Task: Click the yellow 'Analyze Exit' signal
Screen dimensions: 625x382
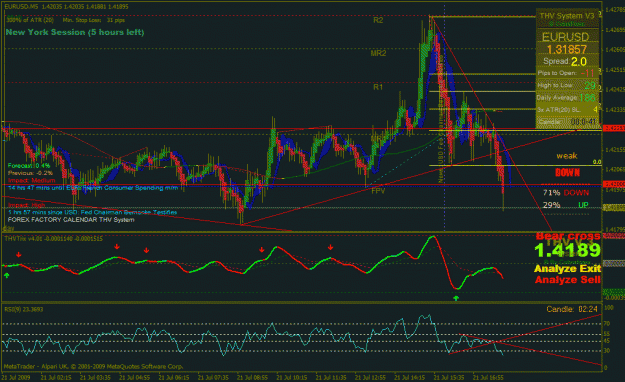Action: point(567,269)
